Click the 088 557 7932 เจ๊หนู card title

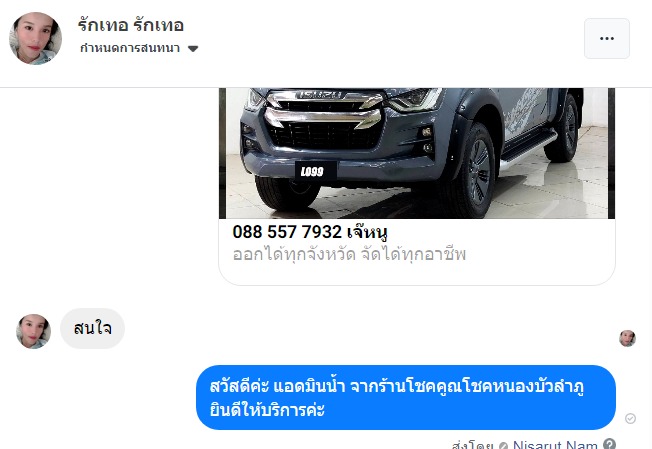tap(310, 232)
